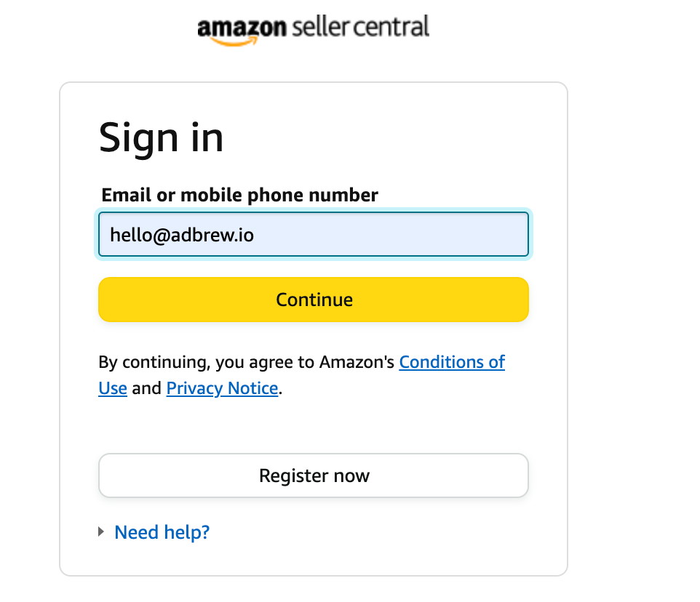Screen dimensions: 700x602
Task: Click the Email or mobile phone number label
Action: tap(239, 195)
